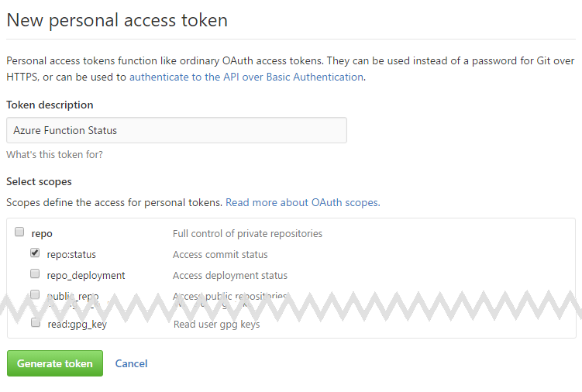
Task: Select the "repo:status" label text
Action: 71,254
